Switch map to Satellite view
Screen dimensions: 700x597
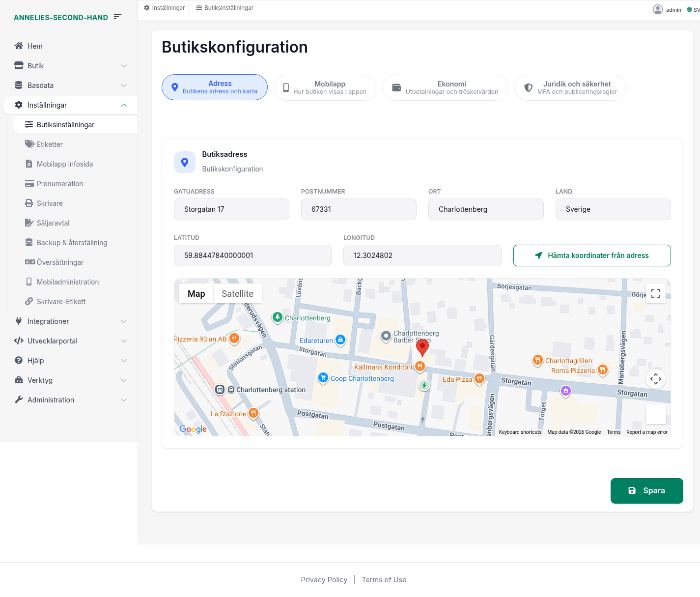237,294
